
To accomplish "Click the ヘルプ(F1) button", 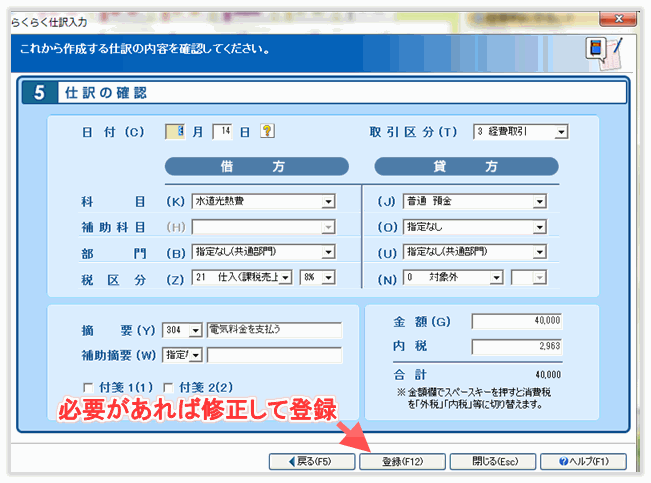I will pos(583,461).
